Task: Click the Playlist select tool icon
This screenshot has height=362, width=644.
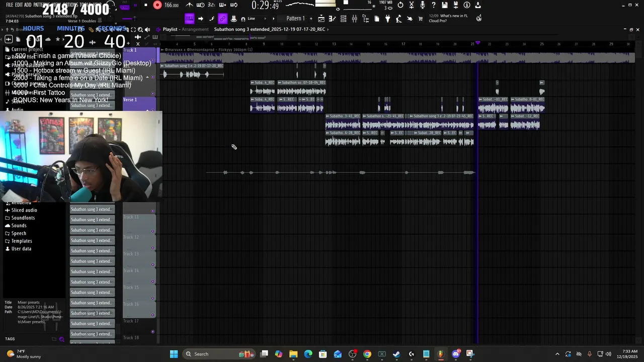Action: click(x=133, y=29)
